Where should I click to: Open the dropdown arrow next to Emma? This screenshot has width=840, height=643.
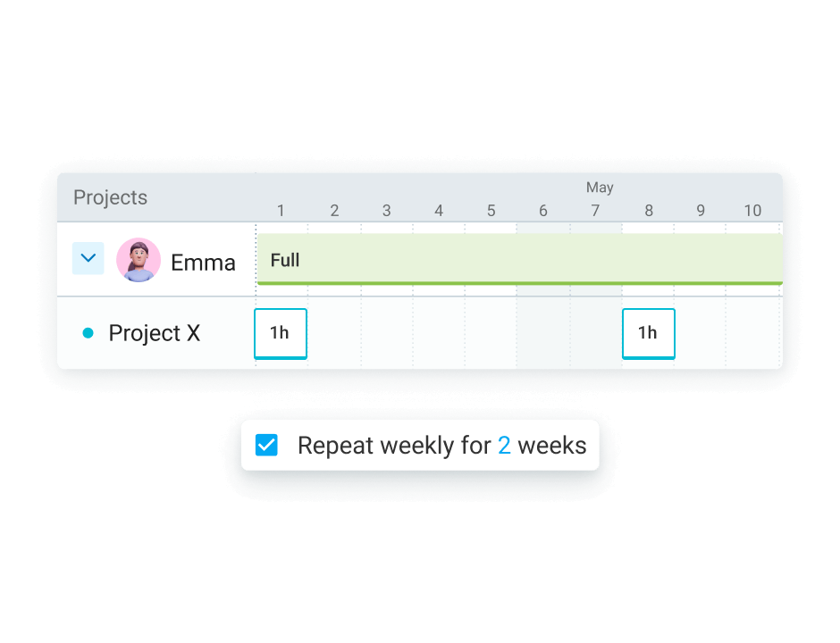coord(88,258)
